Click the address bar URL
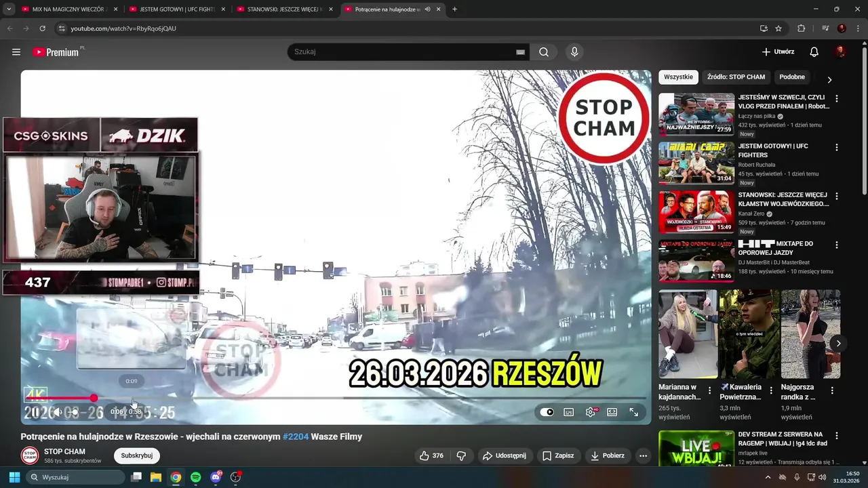 [x=123, y=28]
